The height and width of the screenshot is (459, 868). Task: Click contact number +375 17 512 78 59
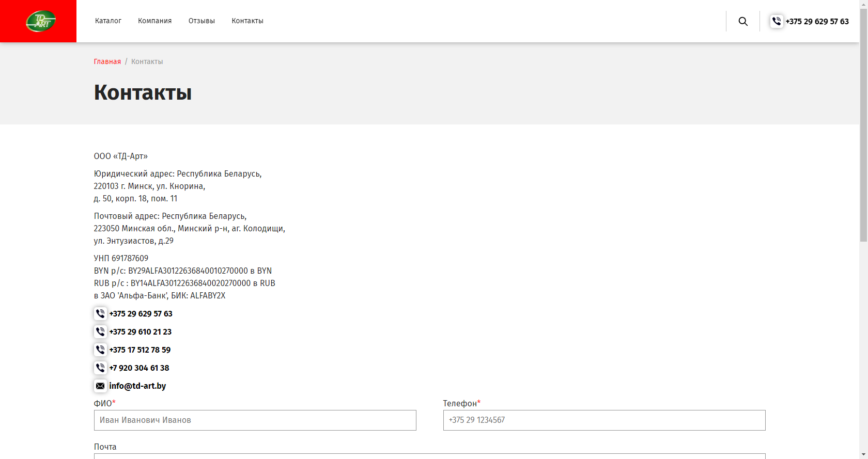pyautogui.click(x=139, y=350)
